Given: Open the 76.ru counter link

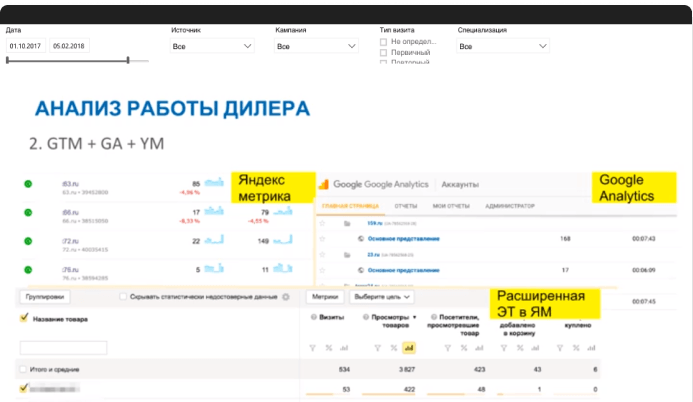Looking at the screenshot, I should [x=70, y=269].
